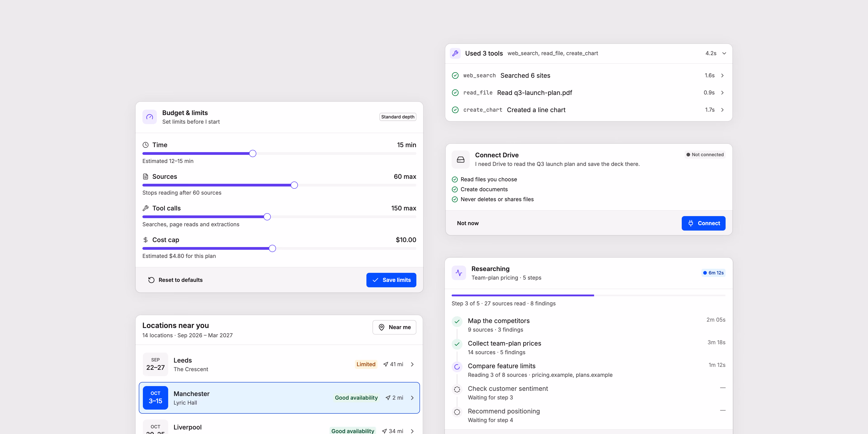868x434 pixels.
Task: Click the Connect button
Action: pos(704,223)
